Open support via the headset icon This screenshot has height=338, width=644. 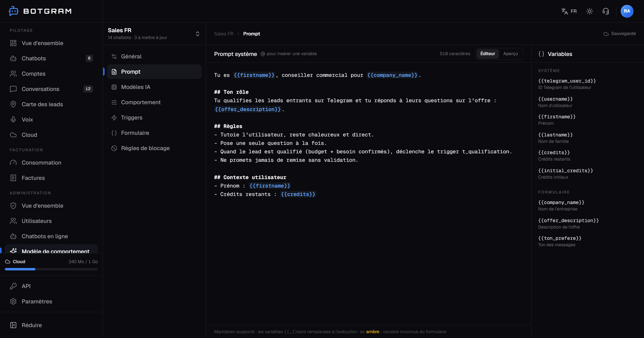tap(606, 11)
